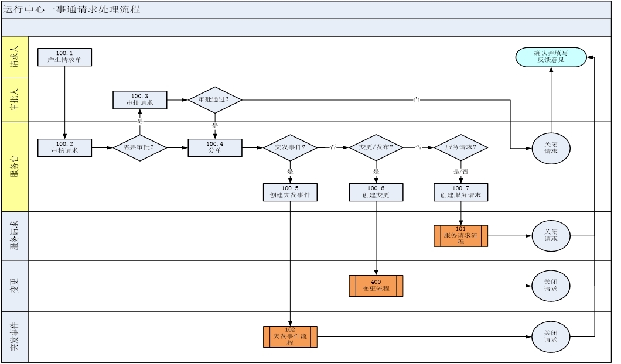Select the 100.1 产生请求单 process box
The height and width of the screenshot is (364, 621).
[64, 57]
